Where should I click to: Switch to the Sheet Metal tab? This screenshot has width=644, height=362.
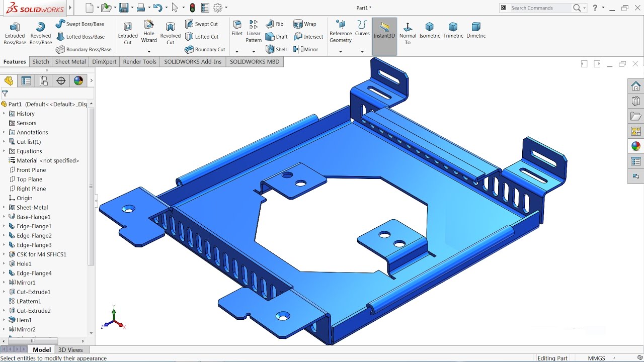click(x=70, y=61)
